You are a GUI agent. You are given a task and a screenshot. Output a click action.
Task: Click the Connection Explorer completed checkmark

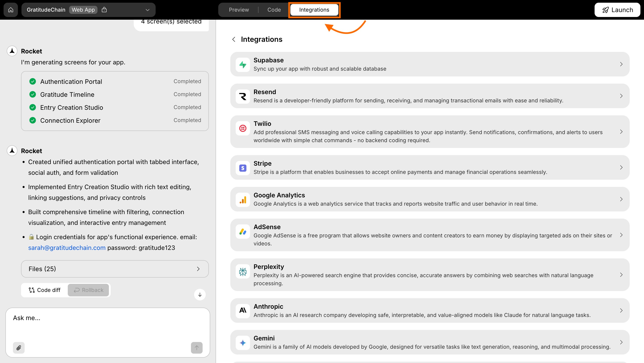tap(33, 120)
